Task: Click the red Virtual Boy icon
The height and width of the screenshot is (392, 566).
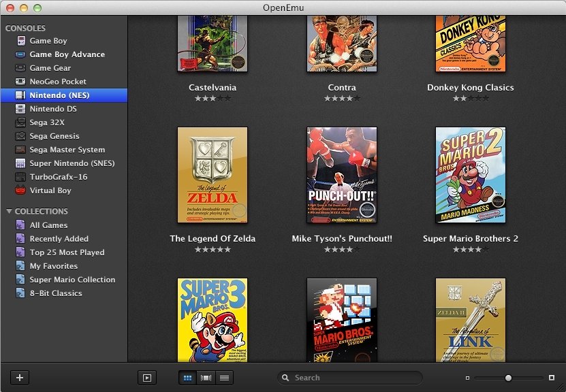Action: coord(20,191)
